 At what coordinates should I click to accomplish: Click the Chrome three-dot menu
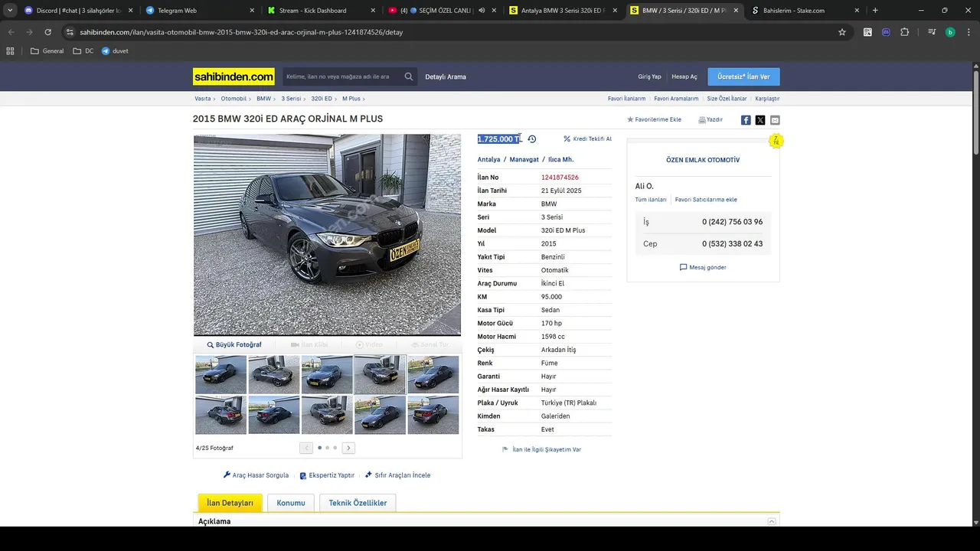coord(969,32)
